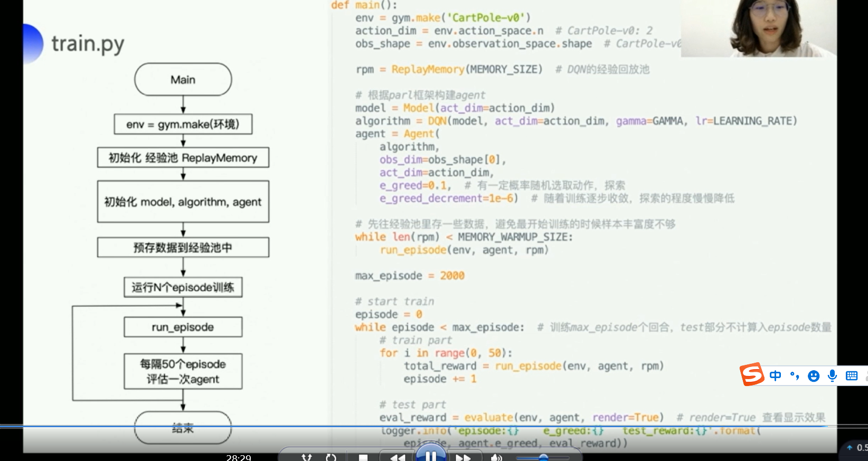Click the 'eval_reward = evaluate(...)' code line
This screenshot has width=868, height=461.
[522, 418]
